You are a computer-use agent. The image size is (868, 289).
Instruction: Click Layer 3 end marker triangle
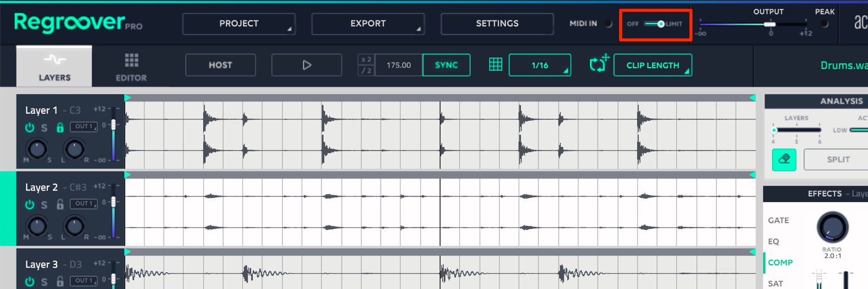[753, 252]
